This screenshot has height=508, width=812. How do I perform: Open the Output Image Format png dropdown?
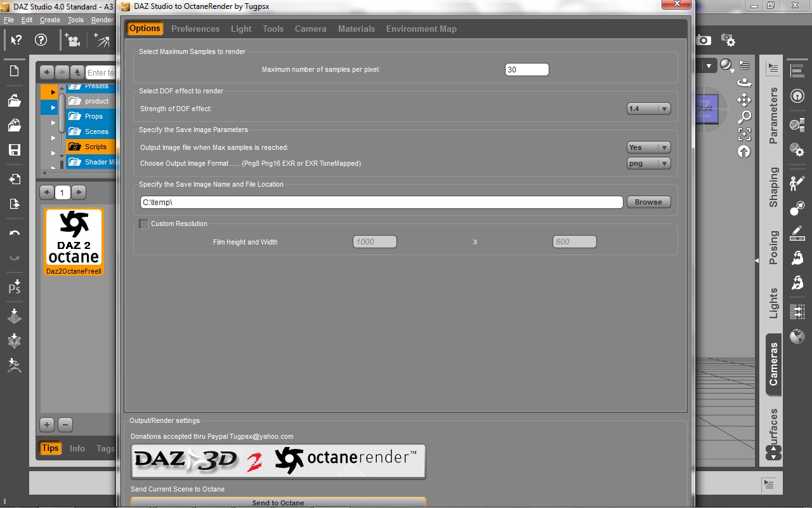tap(648, 163)
